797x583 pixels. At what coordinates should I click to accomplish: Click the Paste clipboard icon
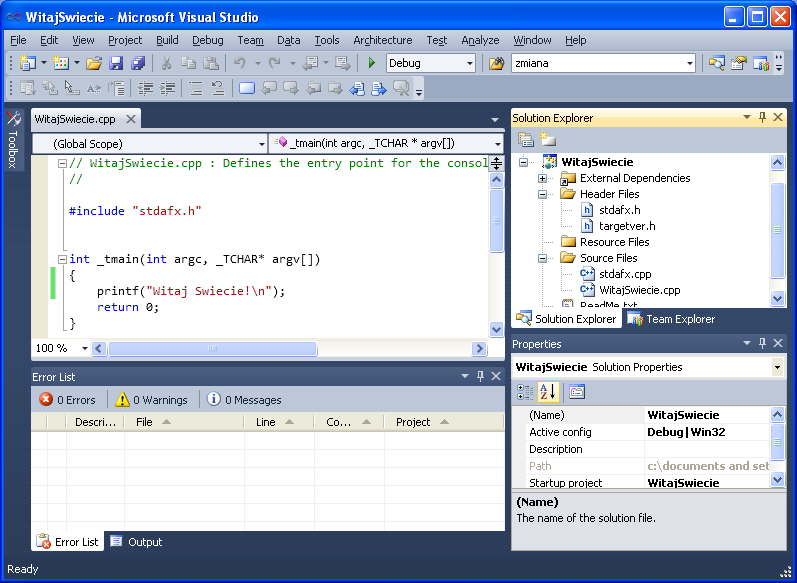tap(211, 63)
